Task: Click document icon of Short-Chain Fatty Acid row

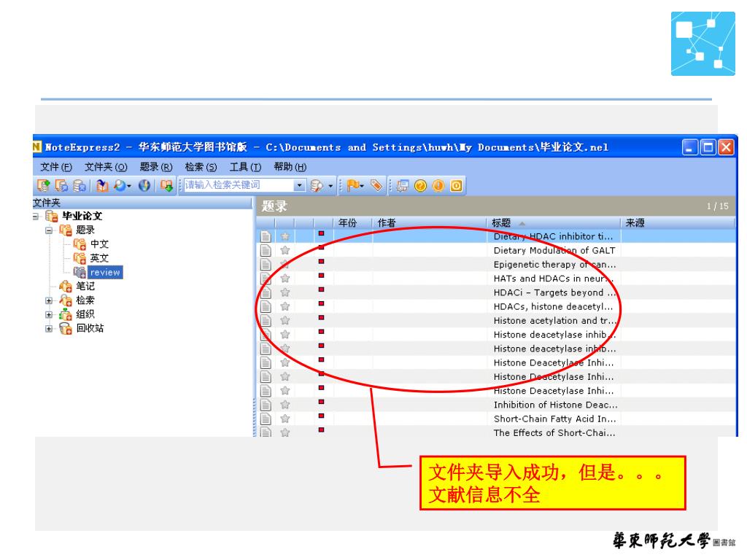Action: (x=266, y=419)
